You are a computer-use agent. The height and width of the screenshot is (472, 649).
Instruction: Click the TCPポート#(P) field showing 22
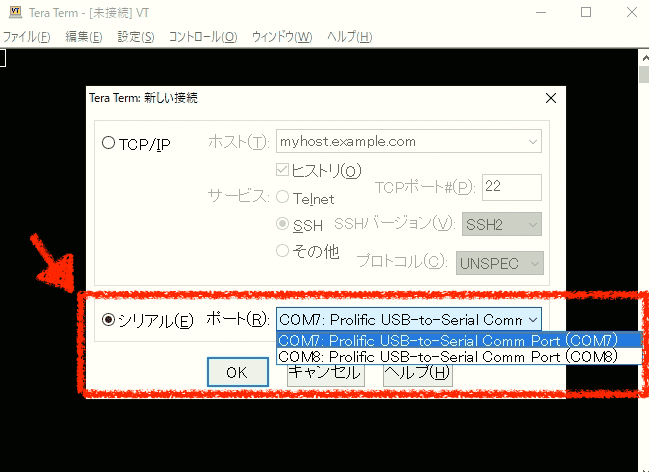(x=512, y=187)
